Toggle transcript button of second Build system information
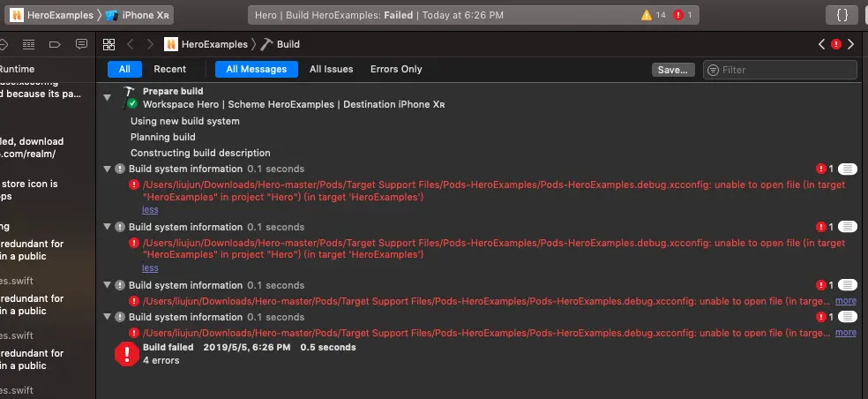Viewport: 868px width, 399px height. click(x=847, y=227)
